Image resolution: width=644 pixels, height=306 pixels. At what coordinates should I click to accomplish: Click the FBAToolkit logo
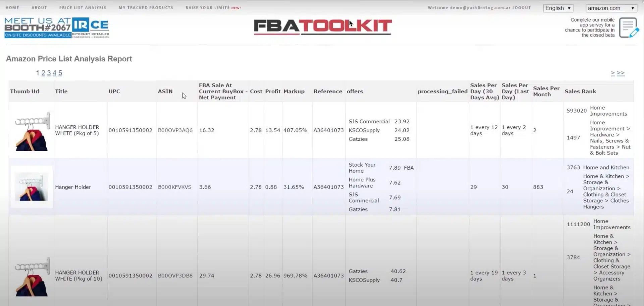[323, 26]
